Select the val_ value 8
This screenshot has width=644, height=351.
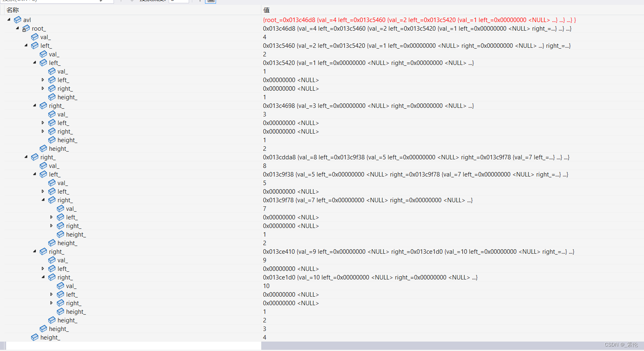pyautogui.click(x=265, y=166)
